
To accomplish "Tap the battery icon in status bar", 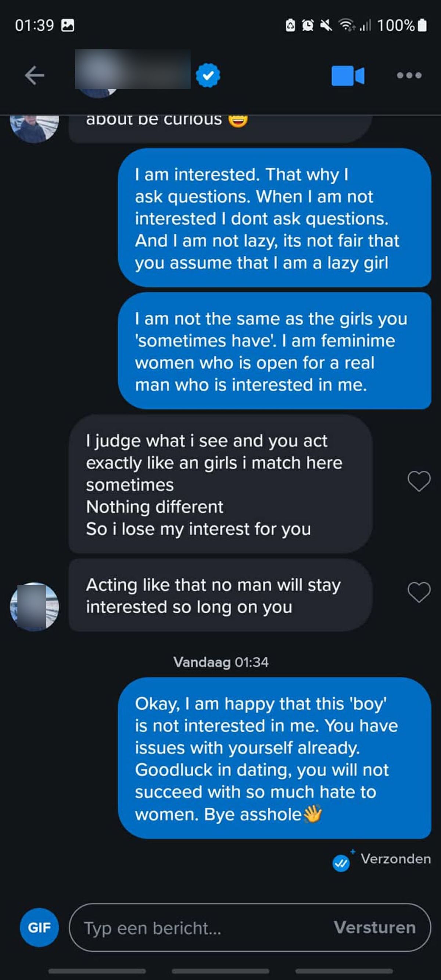I will (422, 25).
